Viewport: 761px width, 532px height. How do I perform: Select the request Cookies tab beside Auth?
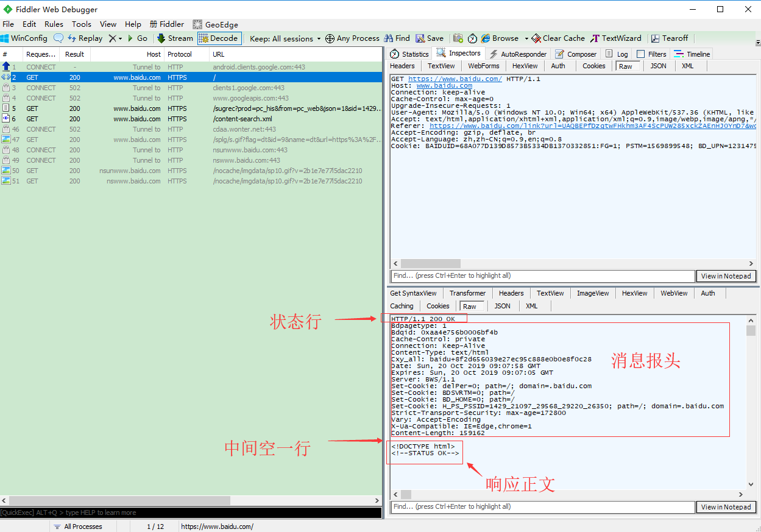pos(593,66)
